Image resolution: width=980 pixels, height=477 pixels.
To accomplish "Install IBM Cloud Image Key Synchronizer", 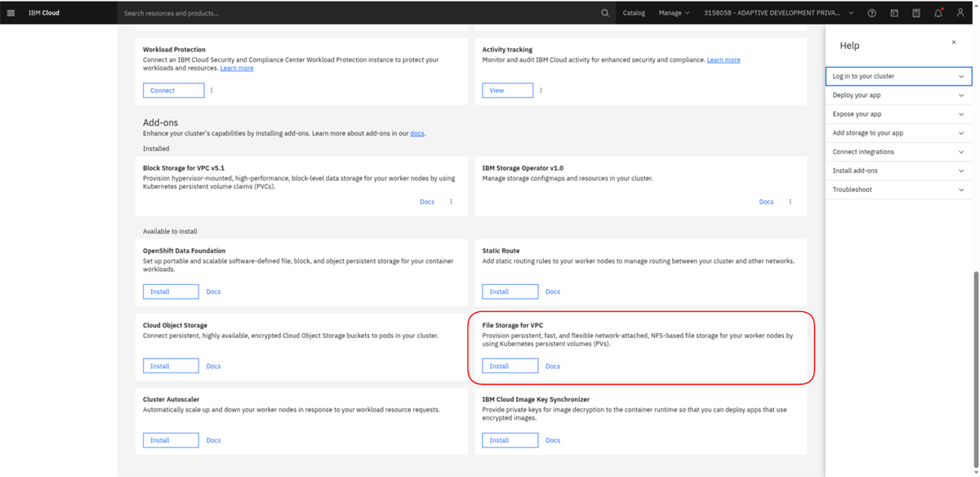I will [510, 440].
